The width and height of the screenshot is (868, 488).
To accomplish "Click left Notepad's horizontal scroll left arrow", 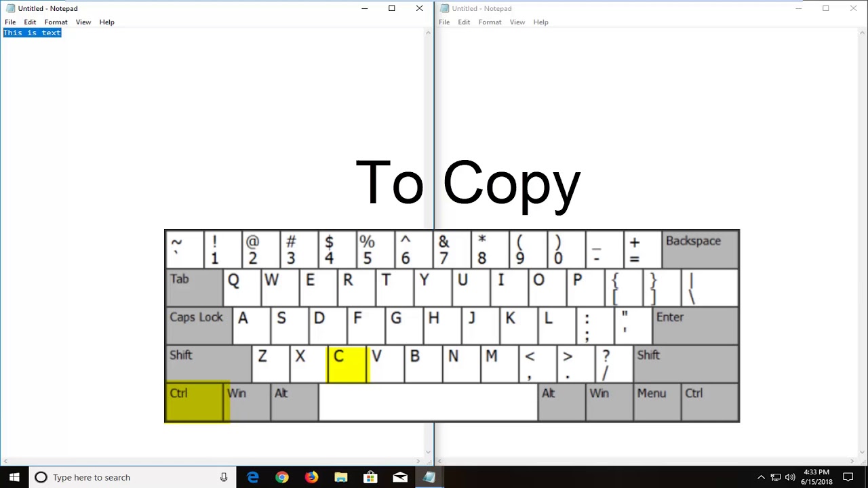I will [x=6, y=461].
